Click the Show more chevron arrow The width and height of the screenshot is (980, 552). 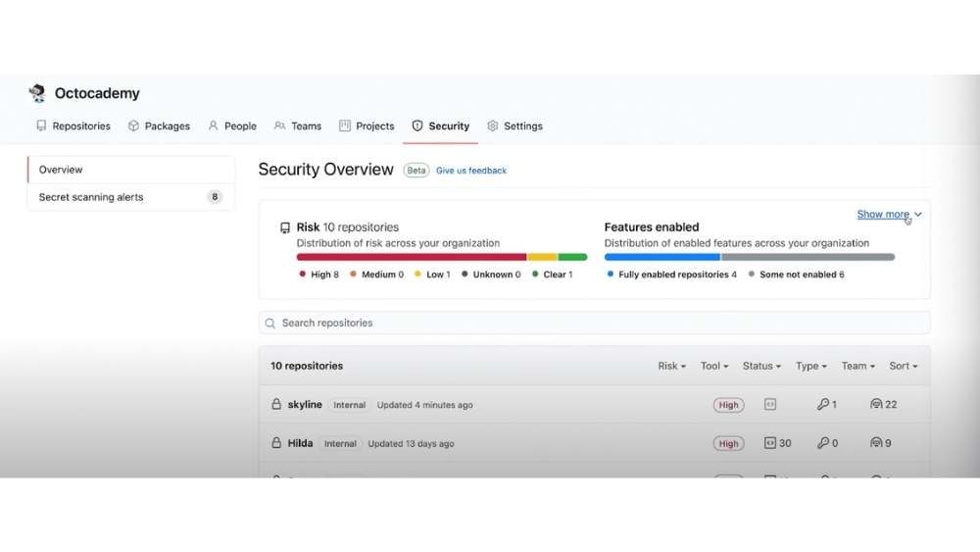click(x=918, y=214)
